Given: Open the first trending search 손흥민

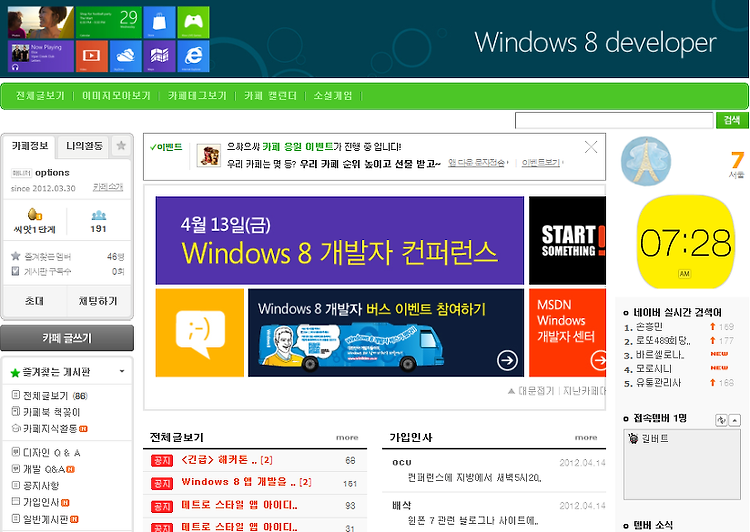Looking at the screenshot, I should pos(649,327).
